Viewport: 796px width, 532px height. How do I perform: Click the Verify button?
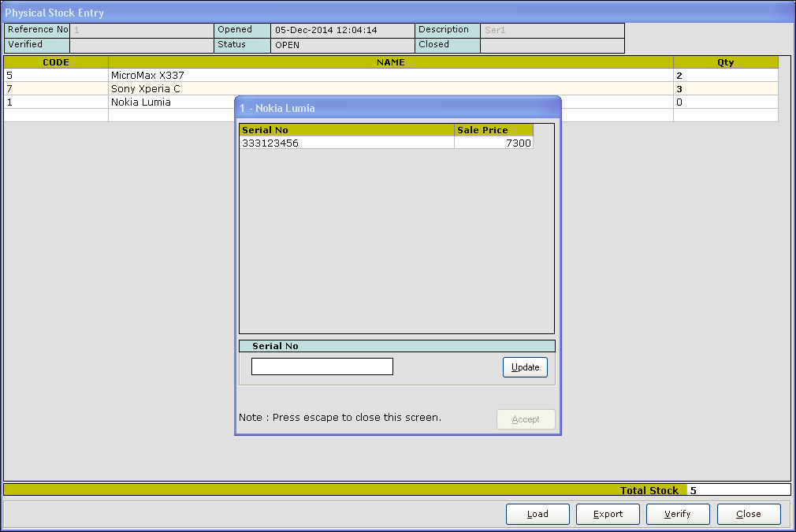click(678, 514)
